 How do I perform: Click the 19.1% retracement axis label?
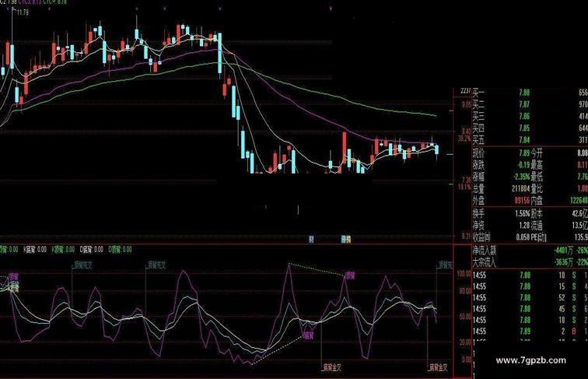coord(464,187)
